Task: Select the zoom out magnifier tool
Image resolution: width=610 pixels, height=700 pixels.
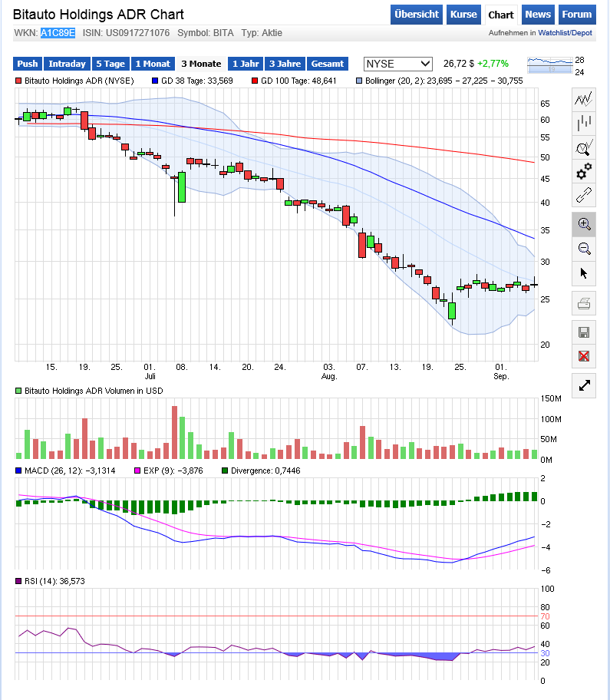Action: 584,249
